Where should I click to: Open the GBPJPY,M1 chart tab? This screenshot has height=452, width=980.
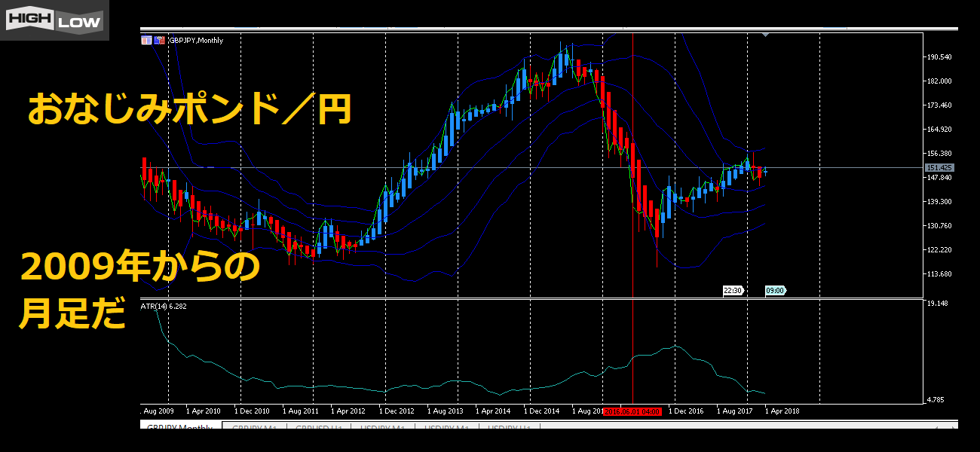click(255, 428)
